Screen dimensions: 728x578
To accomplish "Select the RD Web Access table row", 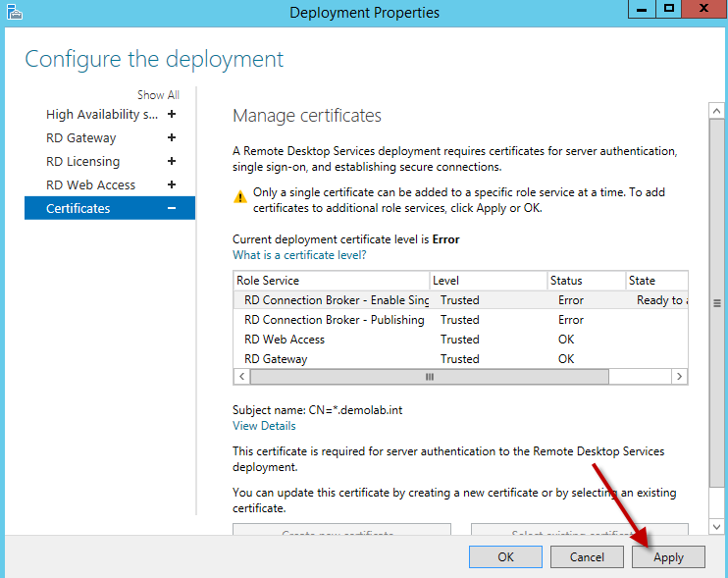I will pyautogui.click(x=285, y=340).
